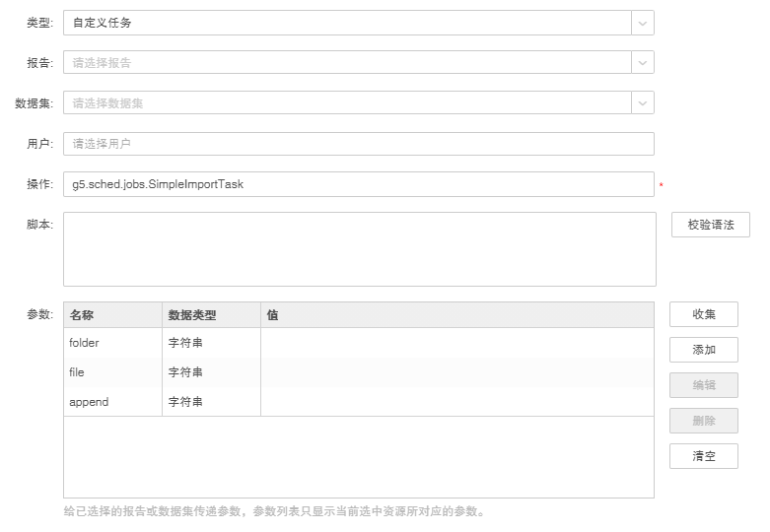Click the 自定义任务 type selection box
The width and height of the screenshot is (770, 532).
pos(347,23)
